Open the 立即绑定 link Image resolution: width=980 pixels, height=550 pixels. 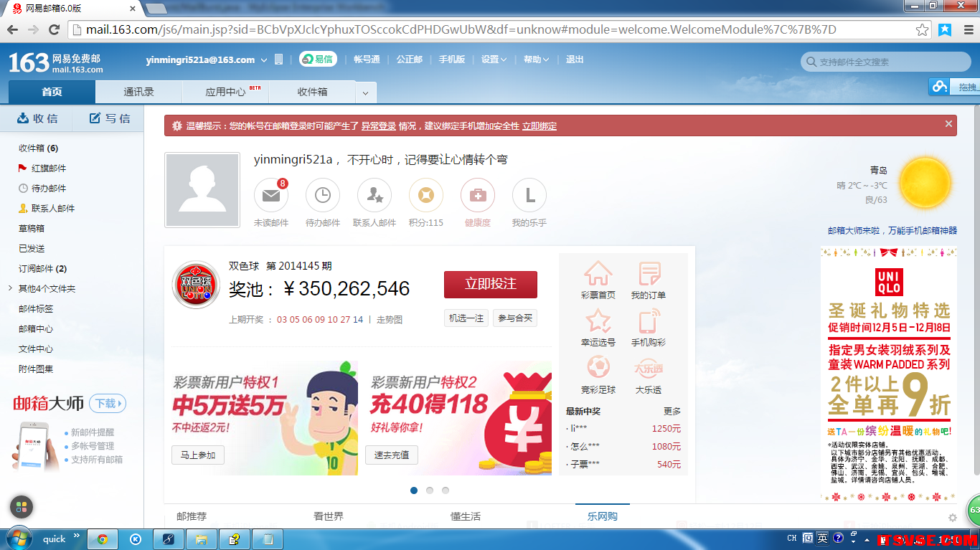tap(540, 126)
